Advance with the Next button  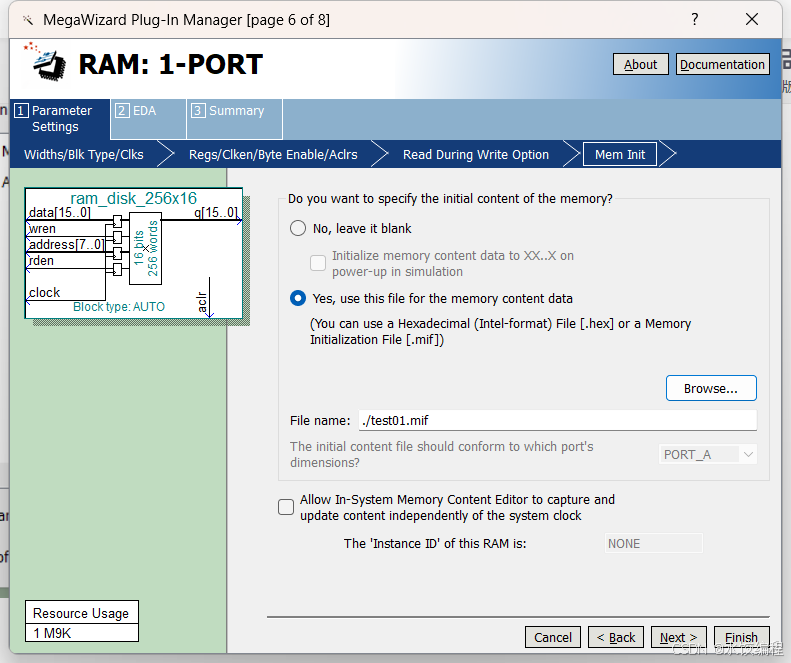pyautogui.click(x=679, y=637)
